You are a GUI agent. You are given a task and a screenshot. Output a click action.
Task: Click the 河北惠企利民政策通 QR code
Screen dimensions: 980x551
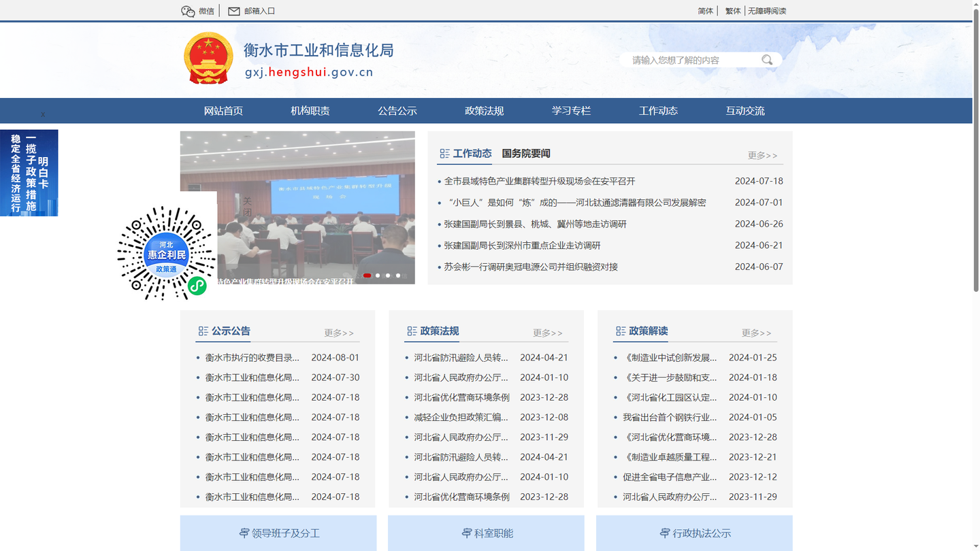pos(167,253)
